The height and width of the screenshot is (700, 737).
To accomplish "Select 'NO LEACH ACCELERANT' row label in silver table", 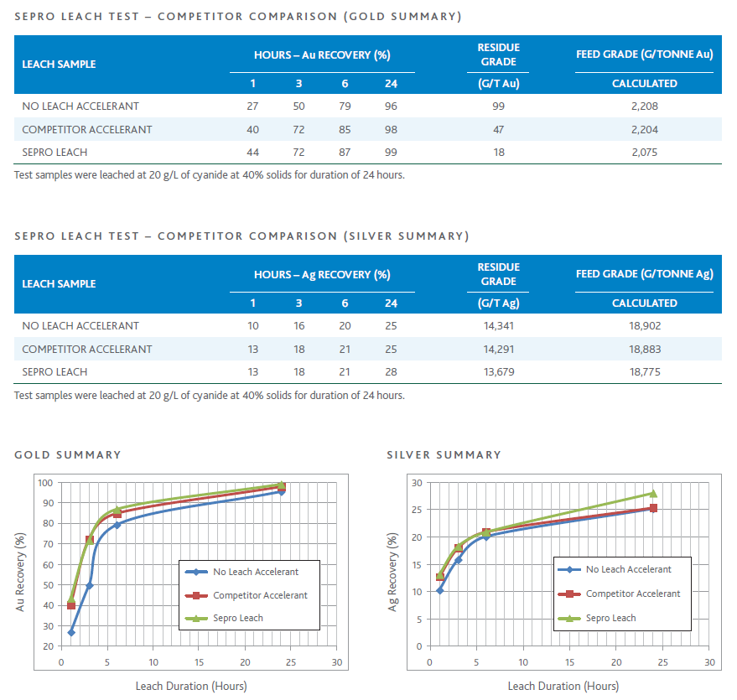I will pyautogui.click(x=80, y=326).
